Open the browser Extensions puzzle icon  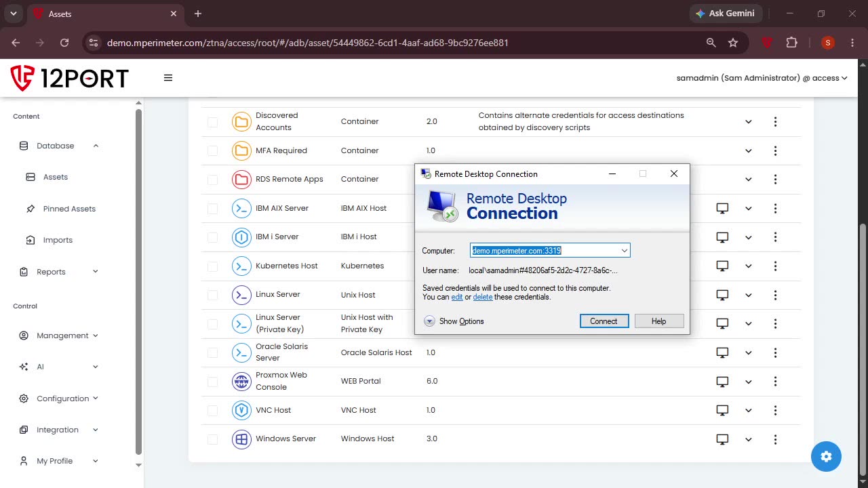point(791,43)
